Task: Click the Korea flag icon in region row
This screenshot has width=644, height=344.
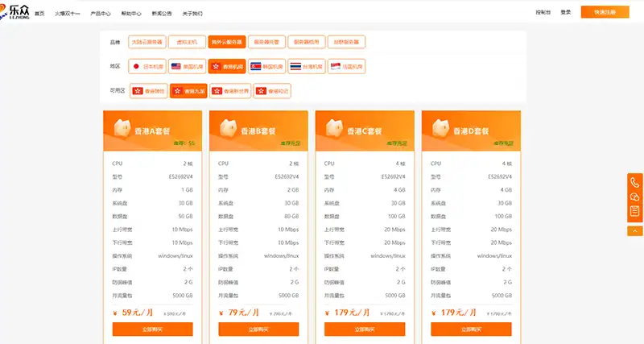Action: tap(255, 66)
